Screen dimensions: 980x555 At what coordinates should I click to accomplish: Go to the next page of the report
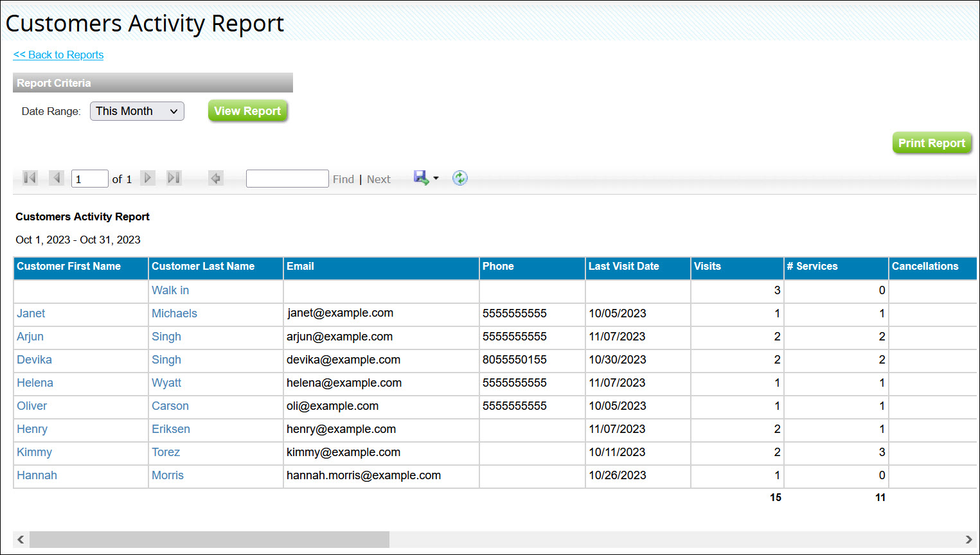pos(148,178)
